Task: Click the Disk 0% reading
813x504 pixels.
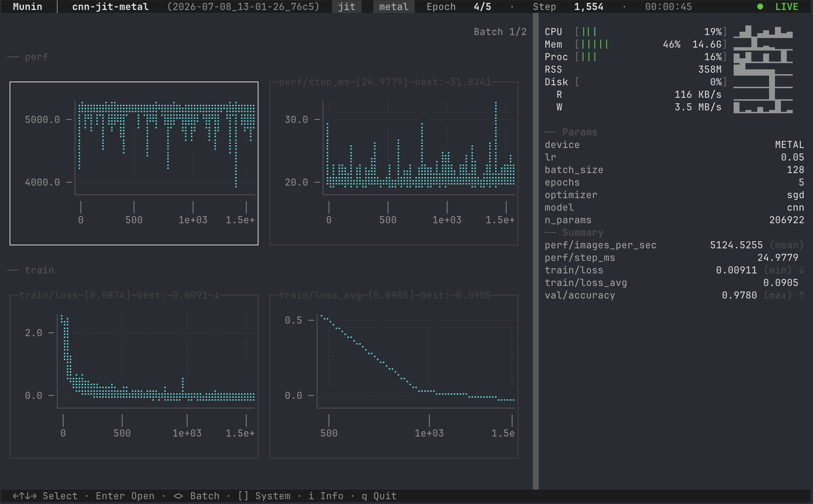Action: click(x=716, y=82)
